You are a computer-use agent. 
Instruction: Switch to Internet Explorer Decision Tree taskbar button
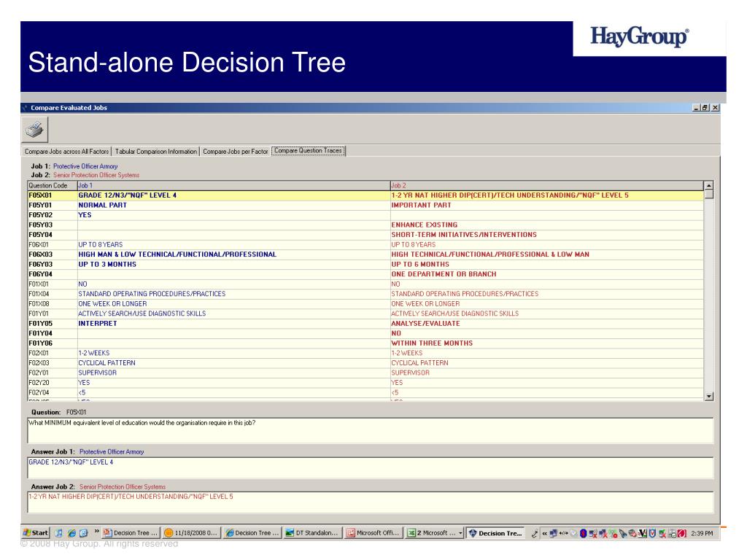tap(252, 533)
